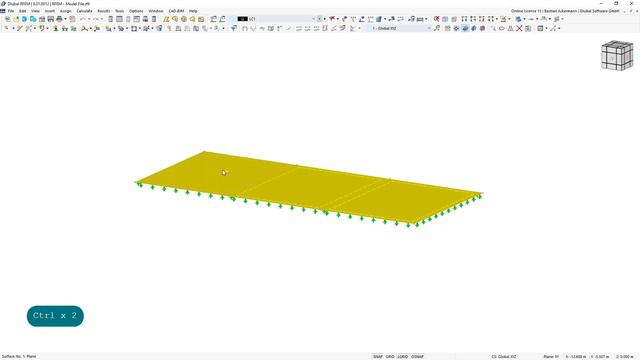Image resolution: width=640 pixels, height=360 pixels.
Task: Click the red support icon in second row
Action: click(x=42, y=28)
